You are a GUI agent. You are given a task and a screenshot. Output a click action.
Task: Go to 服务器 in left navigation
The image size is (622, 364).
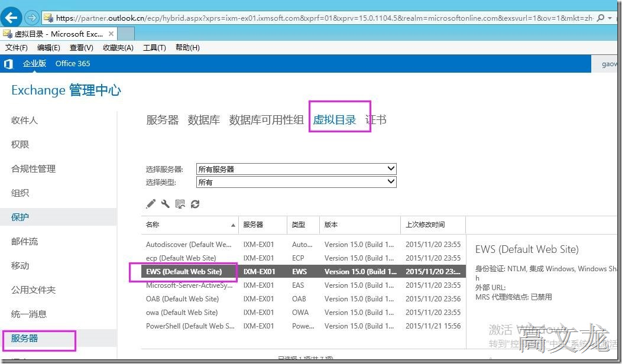click(25, 338)
